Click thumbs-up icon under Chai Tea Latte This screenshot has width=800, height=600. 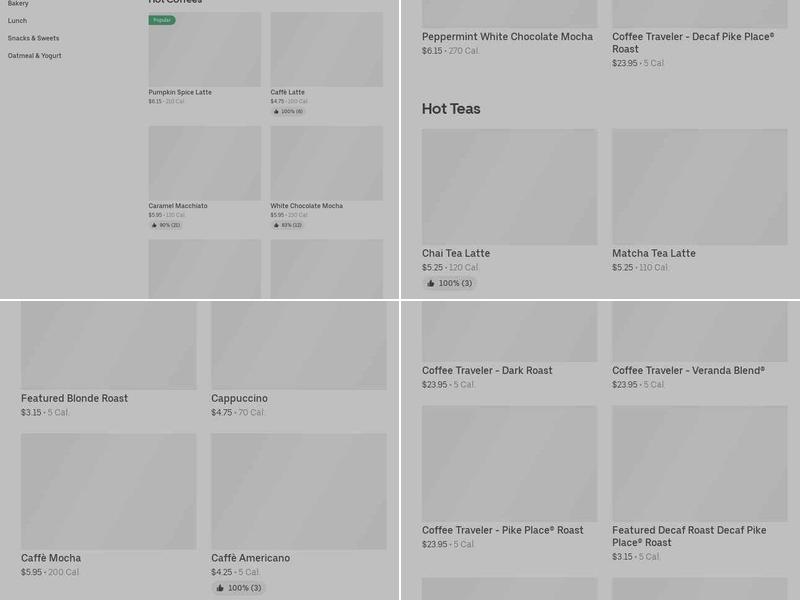[x=431, y=283]
